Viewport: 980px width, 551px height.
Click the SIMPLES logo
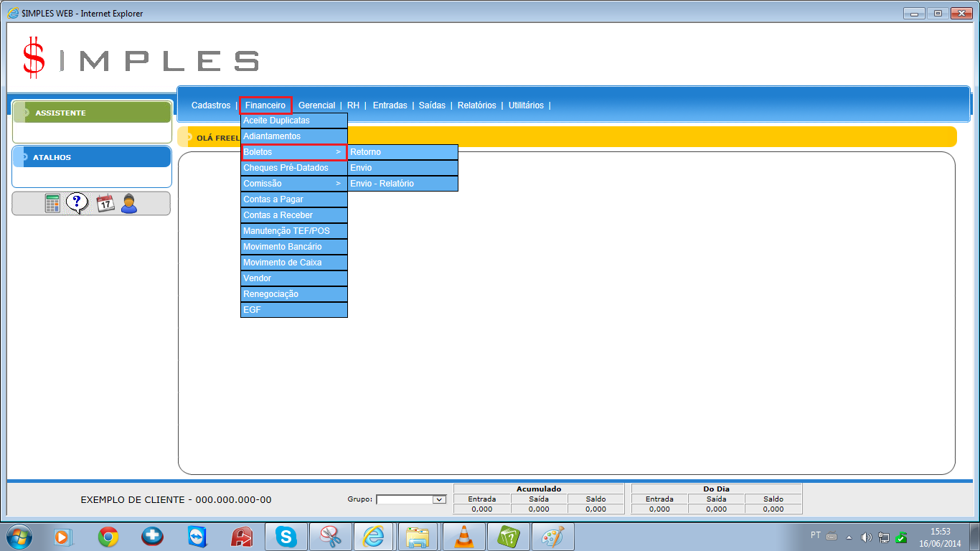click(141, 59)
